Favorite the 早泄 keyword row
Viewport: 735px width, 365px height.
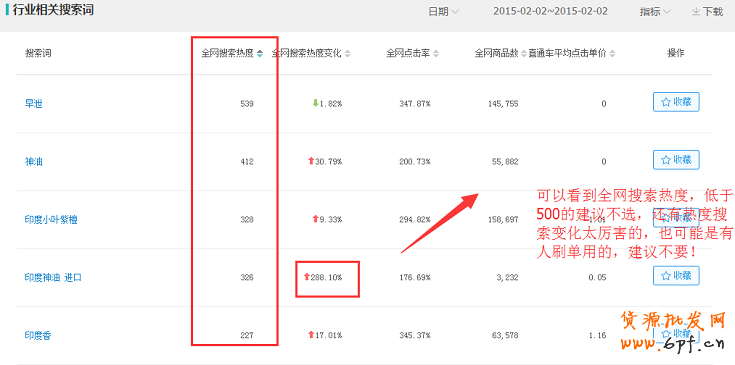(x=676, y=102)
